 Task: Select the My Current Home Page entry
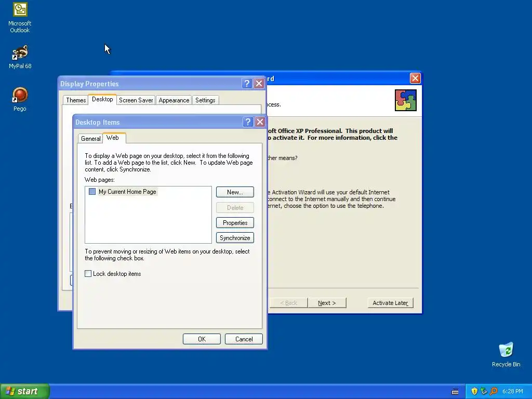click(x=127, y=192)
